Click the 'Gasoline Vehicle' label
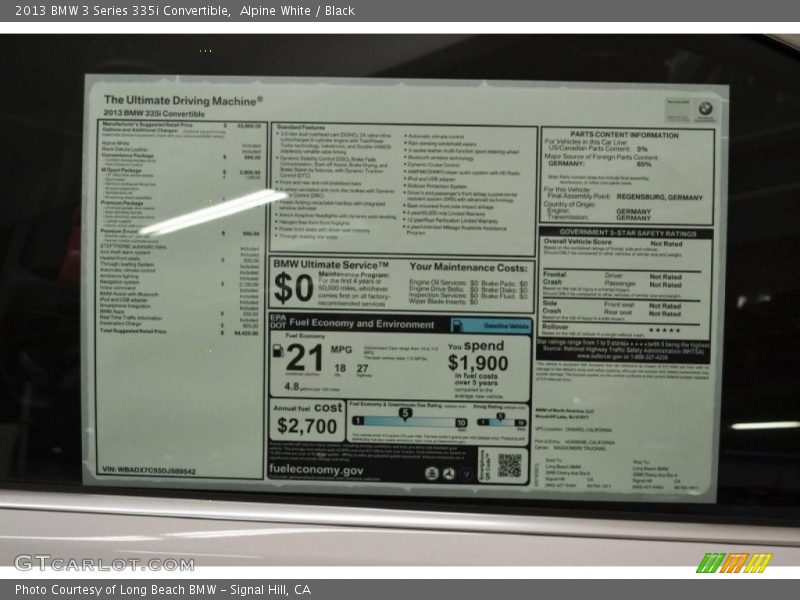This screenshot has height=600, width=800. pyautogui.click(x=506, y=326)
